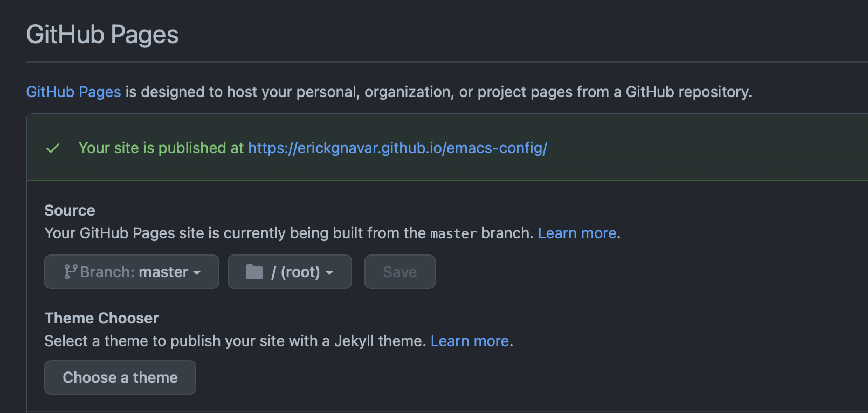Viewport: 868px width, 413px height.
Task: Expand the / (root) folder dropdown
Action: point(290,272)
